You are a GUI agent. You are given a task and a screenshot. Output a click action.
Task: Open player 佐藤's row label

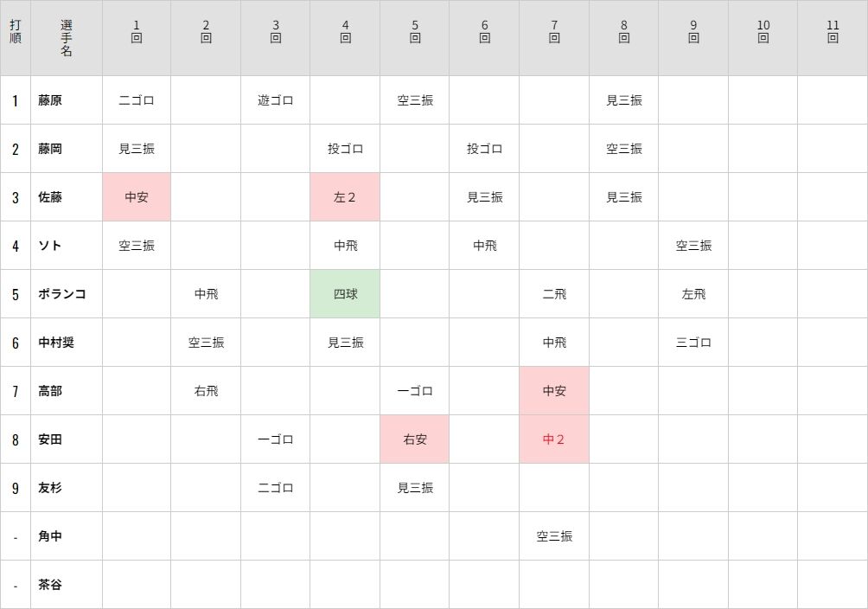coord(50,197)
